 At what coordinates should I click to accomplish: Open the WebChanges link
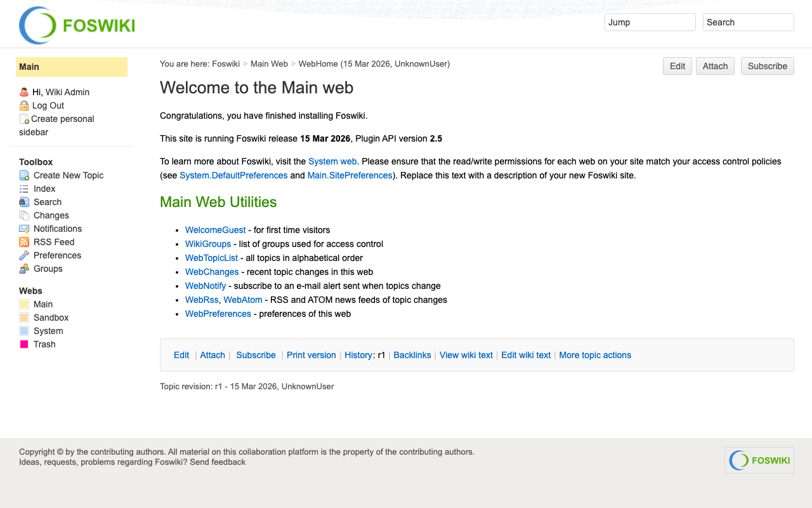pos(212,272)
